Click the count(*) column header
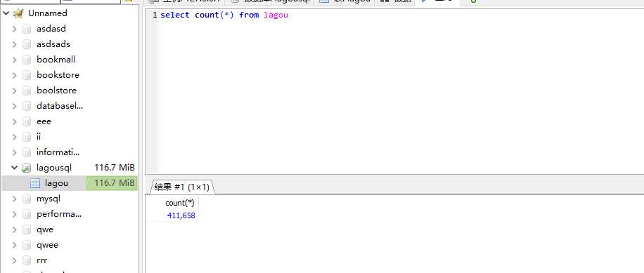644x273 pixels. (179, 203)
